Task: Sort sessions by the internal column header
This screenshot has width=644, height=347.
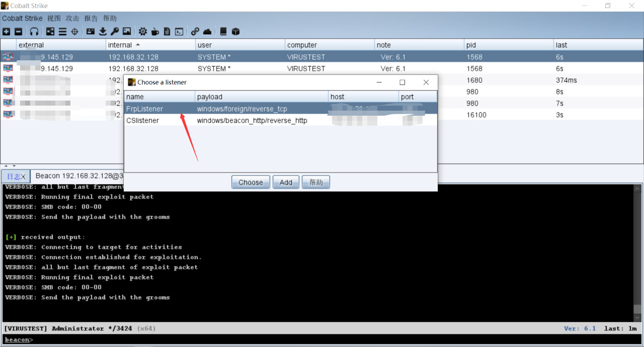Action: tap(150, 45)
